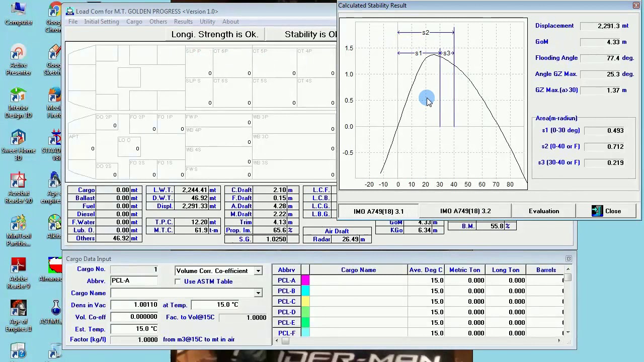
Task: Click the Close button in Stability Result
Action: (x=607, y=211)
